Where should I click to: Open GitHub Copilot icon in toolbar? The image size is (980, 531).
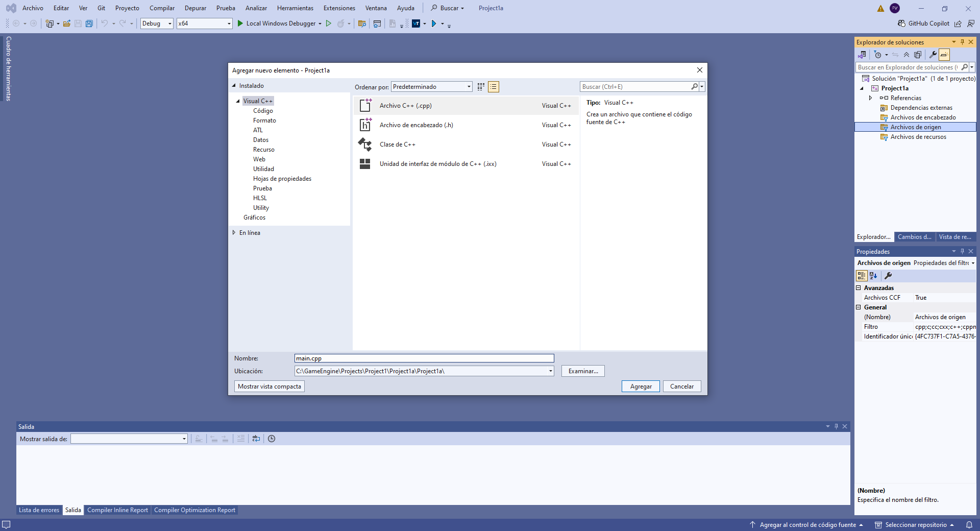click(902, 23)
